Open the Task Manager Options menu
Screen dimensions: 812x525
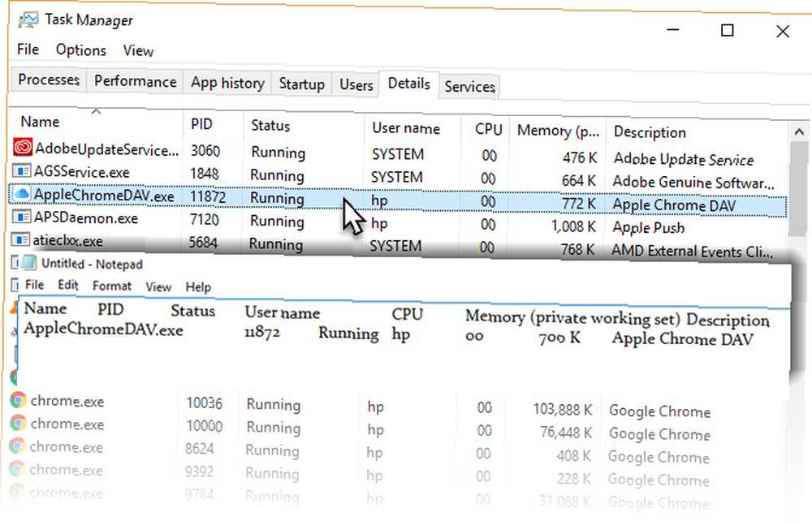coord(80,49)
